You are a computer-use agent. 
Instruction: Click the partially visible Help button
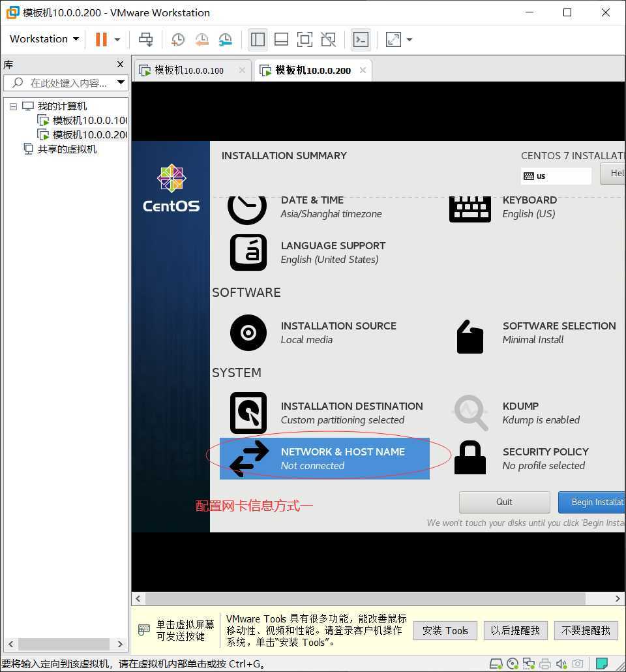[613, 173]
